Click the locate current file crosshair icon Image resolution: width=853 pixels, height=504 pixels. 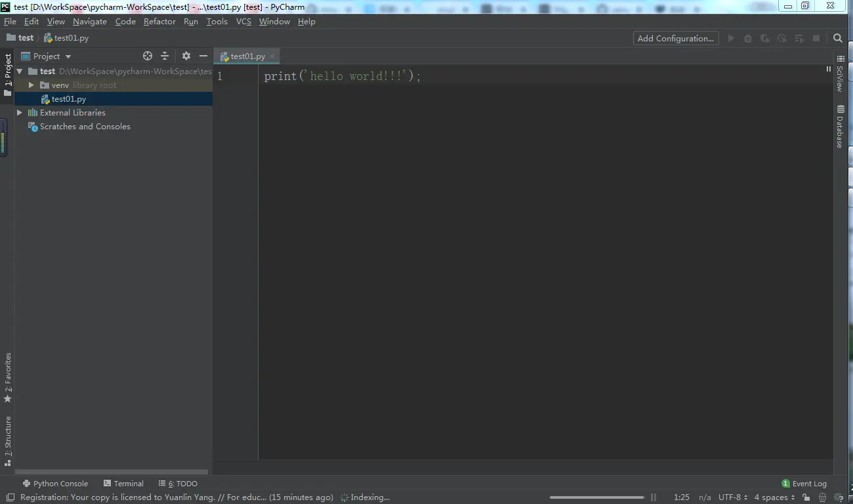point(148,56)
